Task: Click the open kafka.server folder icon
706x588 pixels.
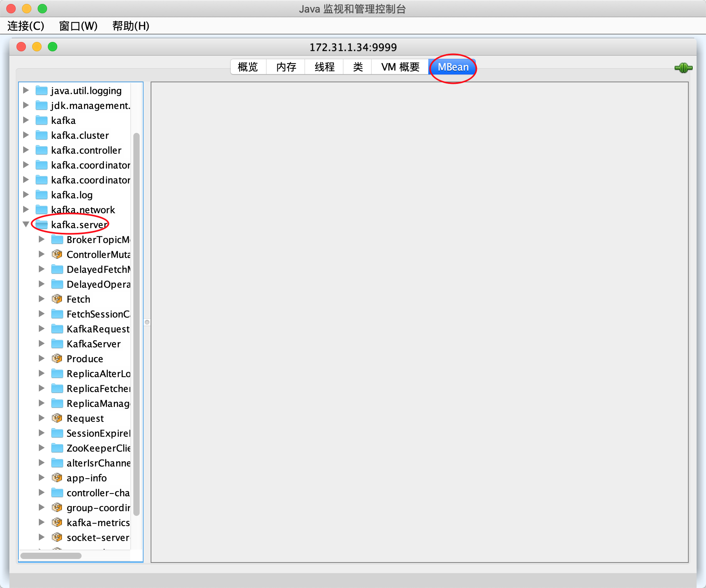Action: coord(42,225)
